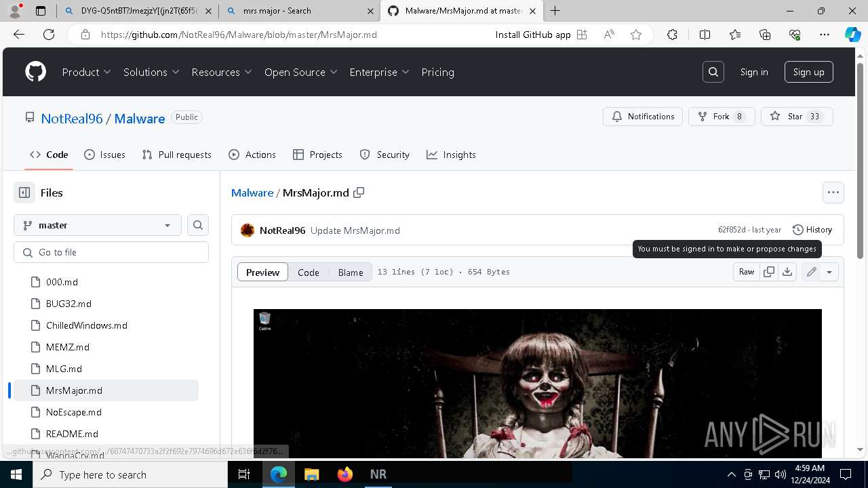Download raw file icon
868x488 pixels.
(787, 272)
